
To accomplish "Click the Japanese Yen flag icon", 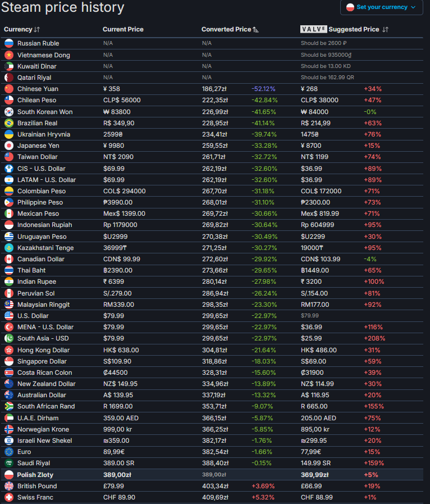I will coord(9,146).
